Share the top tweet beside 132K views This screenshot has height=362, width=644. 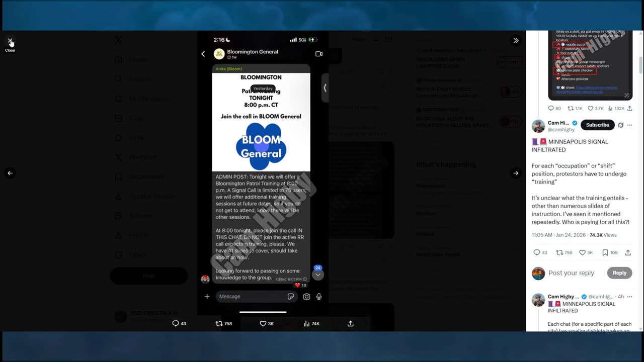tap(629, 108)
